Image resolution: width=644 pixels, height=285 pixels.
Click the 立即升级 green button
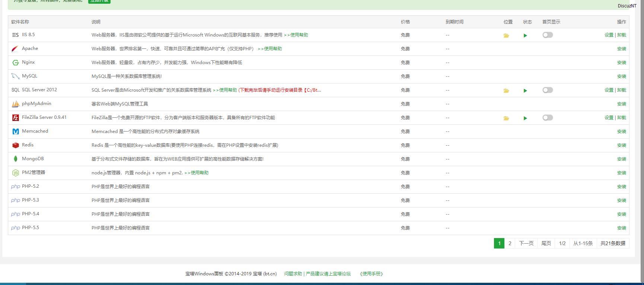point(99,1)
